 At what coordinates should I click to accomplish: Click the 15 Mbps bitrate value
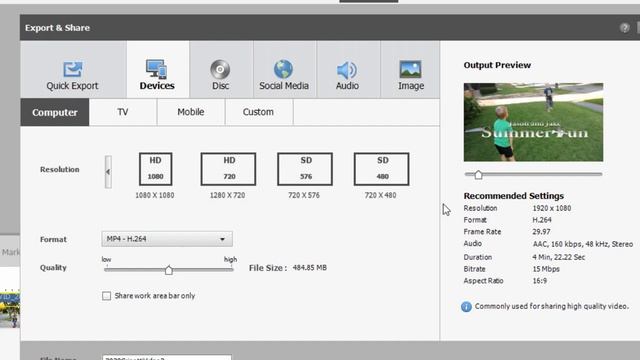point(546,269)
